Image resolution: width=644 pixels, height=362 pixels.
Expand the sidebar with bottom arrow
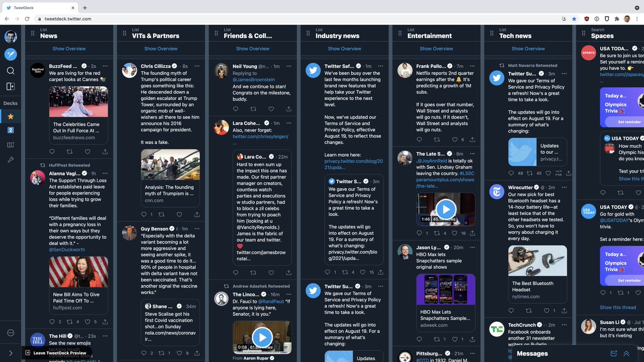(x=11, y=353)
